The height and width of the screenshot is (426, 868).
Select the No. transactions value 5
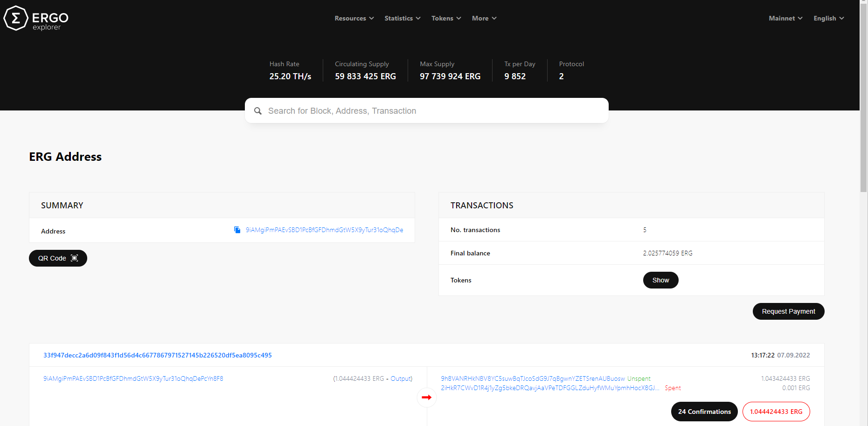645,230
